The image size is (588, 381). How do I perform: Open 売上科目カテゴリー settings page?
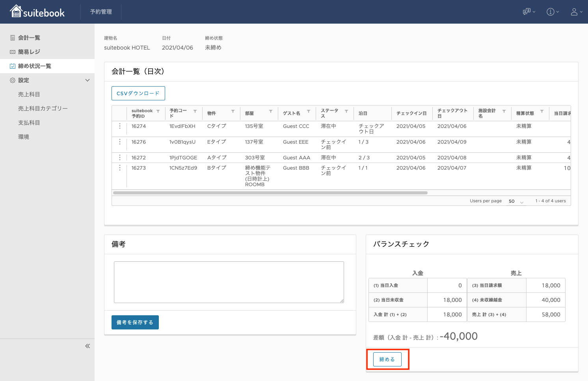43,109
